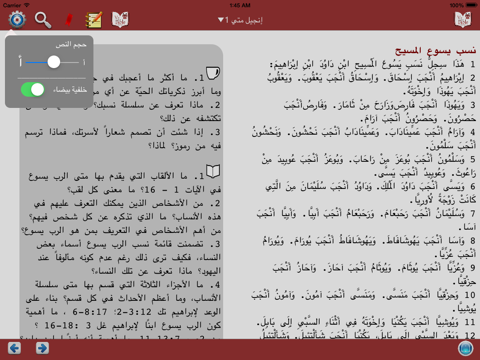Select verse 6 beginning ويسى أنجب داود
Image resolution: width=480 pixels, height=360 pixels.
(x=371, y=193)
